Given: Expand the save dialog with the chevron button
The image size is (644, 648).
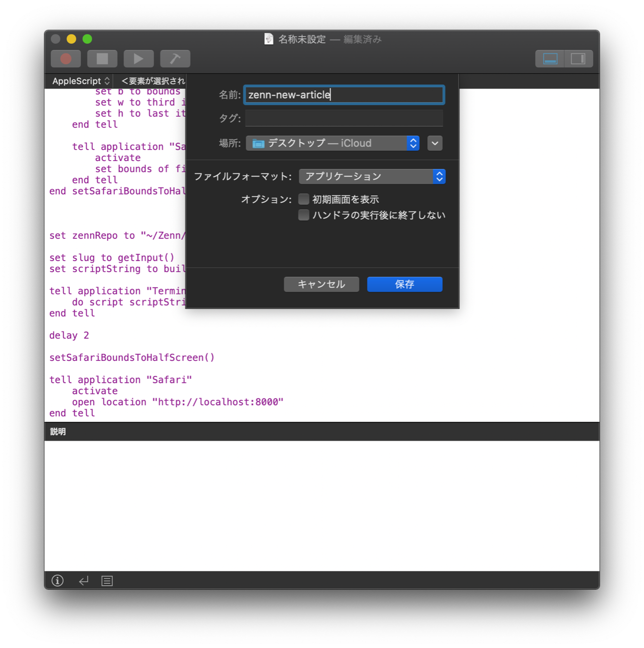Looking at the screenshot, I should 435,144.
